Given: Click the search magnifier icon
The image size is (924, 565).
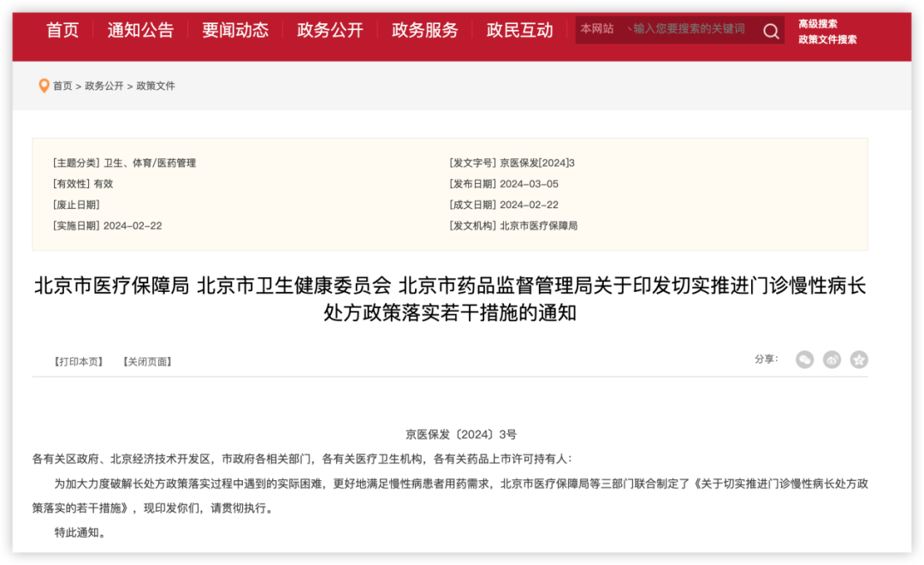Looking at the screenshot, I should (771, 31).
